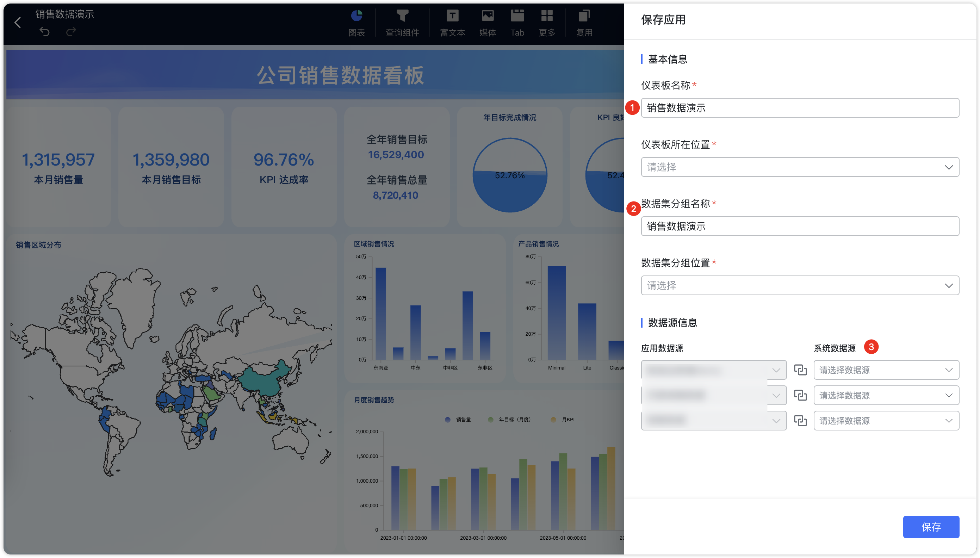The width and height of the screenshot is (980, 558).
Task: Add a Tab component from toolbar
Action: 517,23
